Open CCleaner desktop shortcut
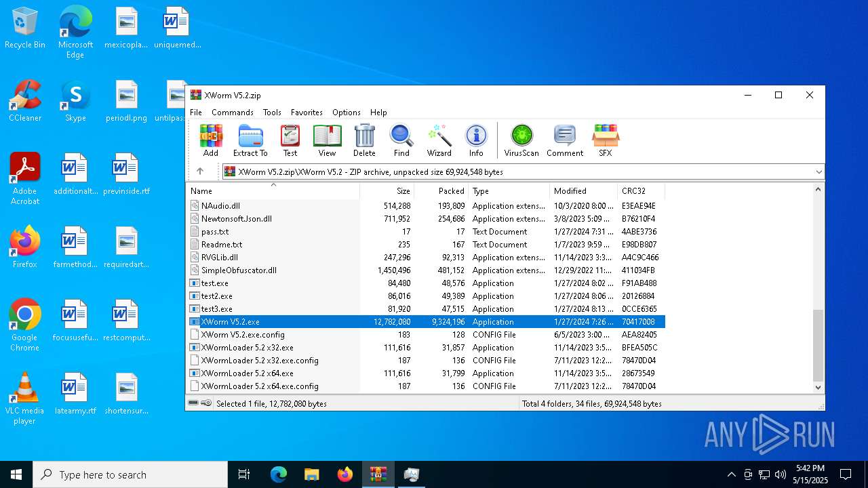This screenshot has height=488, width=868. (x=25, y=102)
